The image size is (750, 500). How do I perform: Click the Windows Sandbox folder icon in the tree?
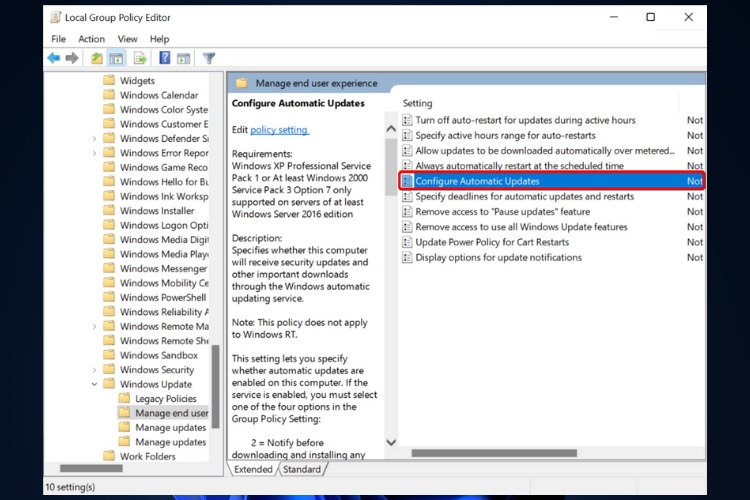tap(109, 355)
